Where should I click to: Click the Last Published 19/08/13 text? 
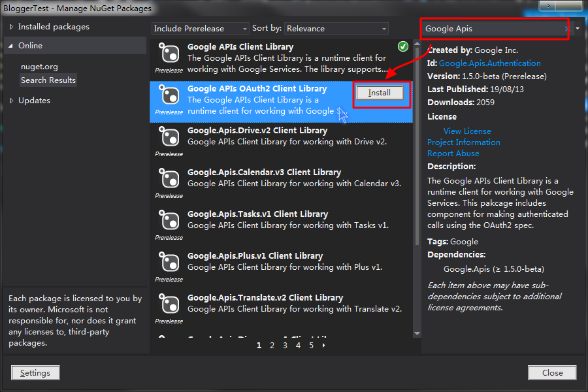coord(476,90)
